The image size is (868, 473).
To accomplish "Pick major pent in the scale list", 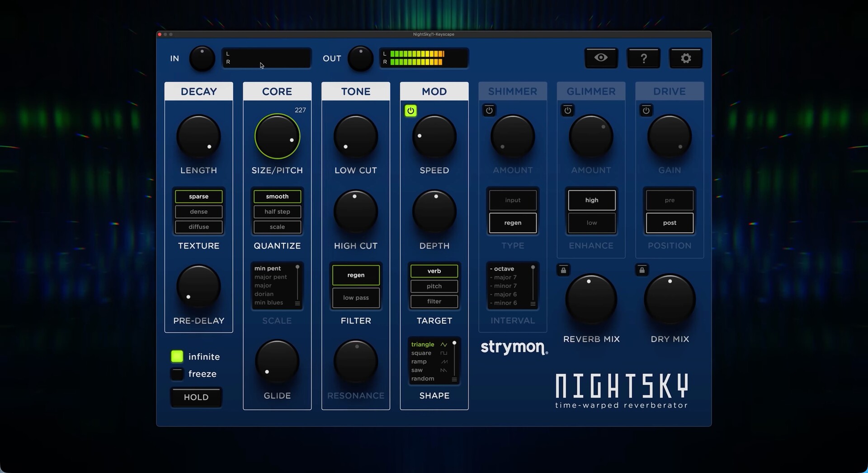I will click(x=270, y=277).
